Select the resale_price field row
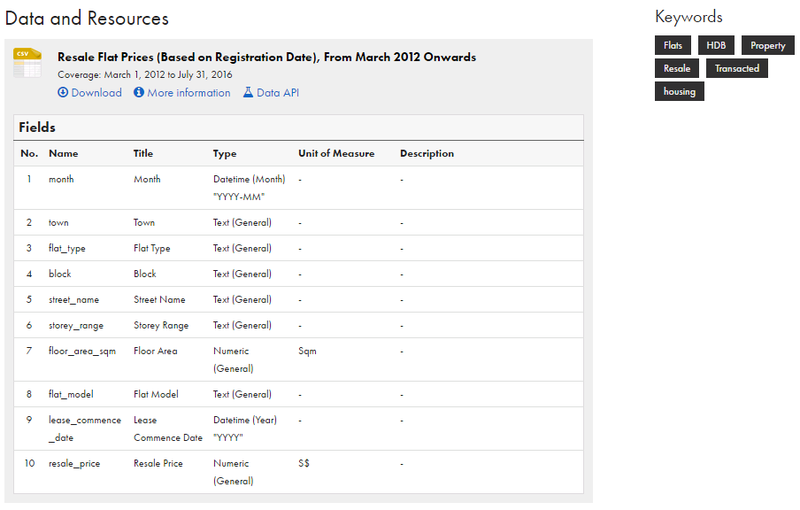 [x=298, y=472]
